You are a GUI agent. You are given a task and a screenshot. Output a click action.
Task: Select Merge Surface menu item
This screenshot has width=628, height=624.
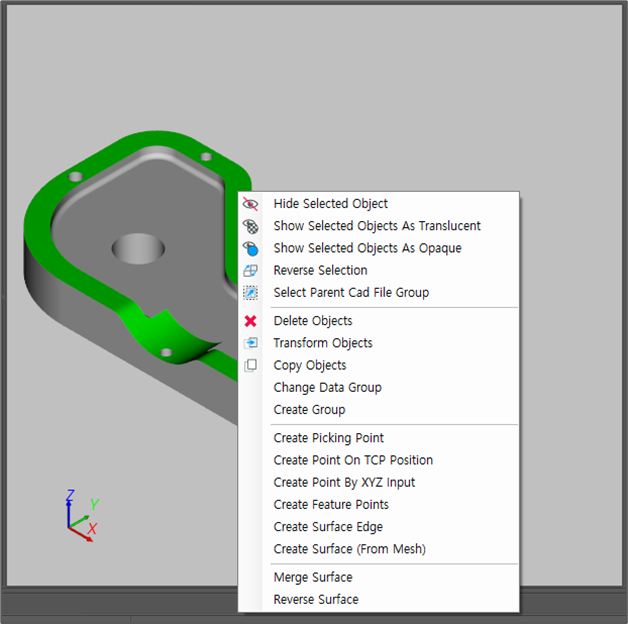(312, 577)
